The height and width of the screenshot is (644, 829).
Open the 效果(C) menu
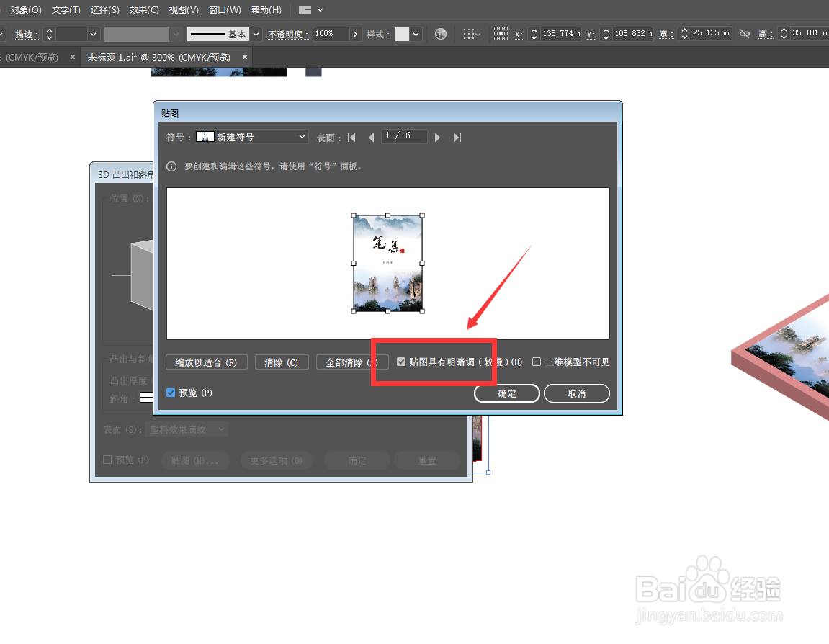(144, 10)
